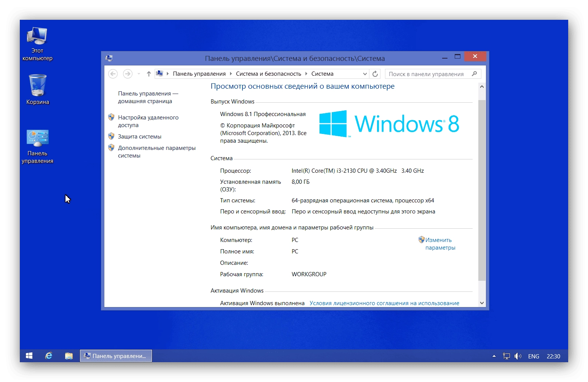
Task: Click shield icon beside Защита системы
Action: click(111, 136)
